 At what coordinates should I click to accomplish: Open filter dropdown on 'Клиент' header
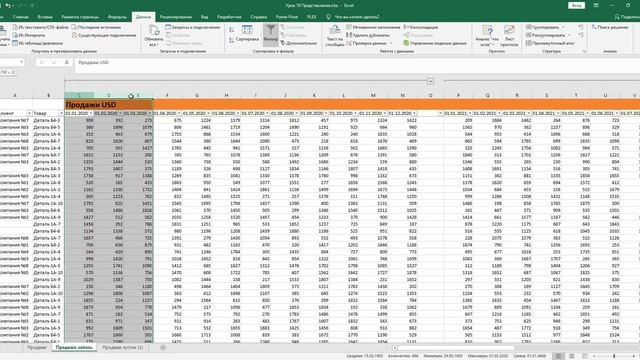point(29,113)
